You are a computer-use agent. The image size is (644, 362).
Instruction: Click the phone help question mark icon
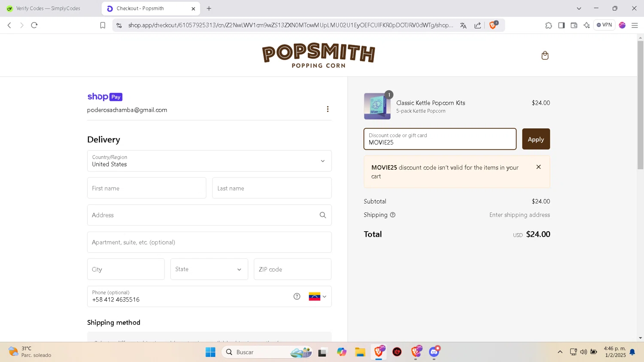(297, 296)
